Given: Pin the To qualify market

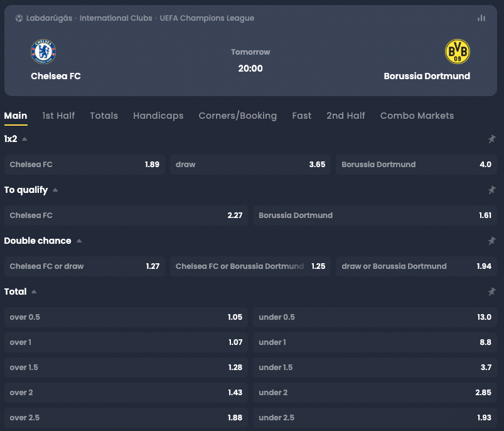Looking at the screenshot, I should (492, 190).
